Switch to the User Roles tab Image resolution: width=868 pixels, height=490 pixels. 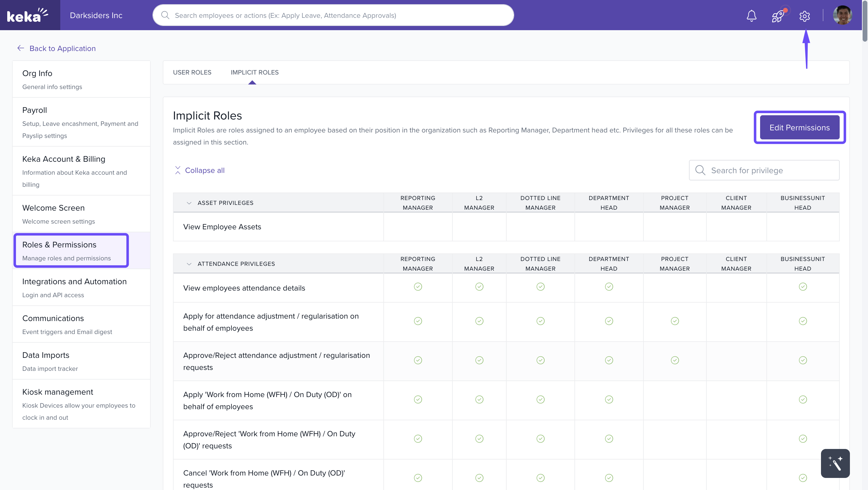coord(192,72)
